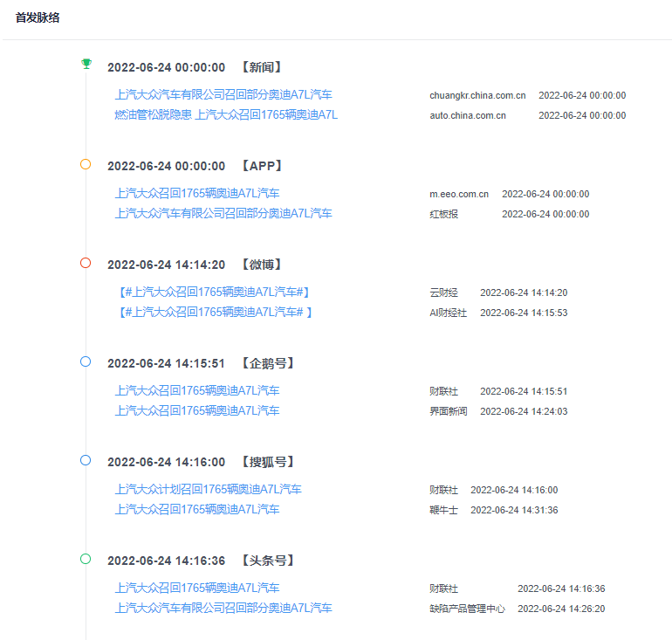Open the second article under 搜狐号
The image size is (672, 640).
click(x=196, y=509)
